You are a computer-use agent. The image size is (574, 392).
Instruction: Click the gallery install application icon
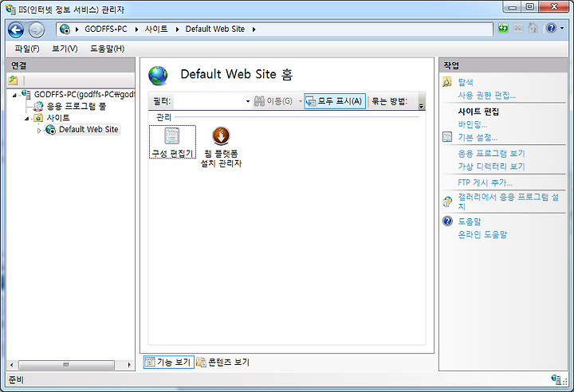[447, 202]
